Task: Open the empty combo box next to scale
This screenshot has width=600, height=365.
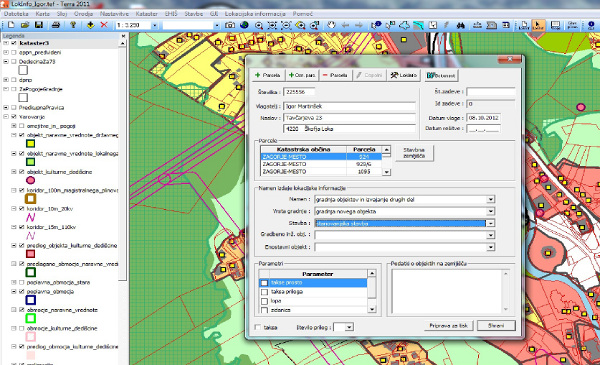Action: pyautogui.click(x=217, y=26)
